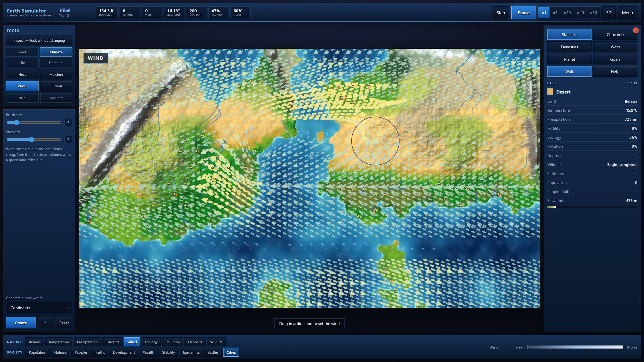Open the Menu button

[x=627, y=13]
